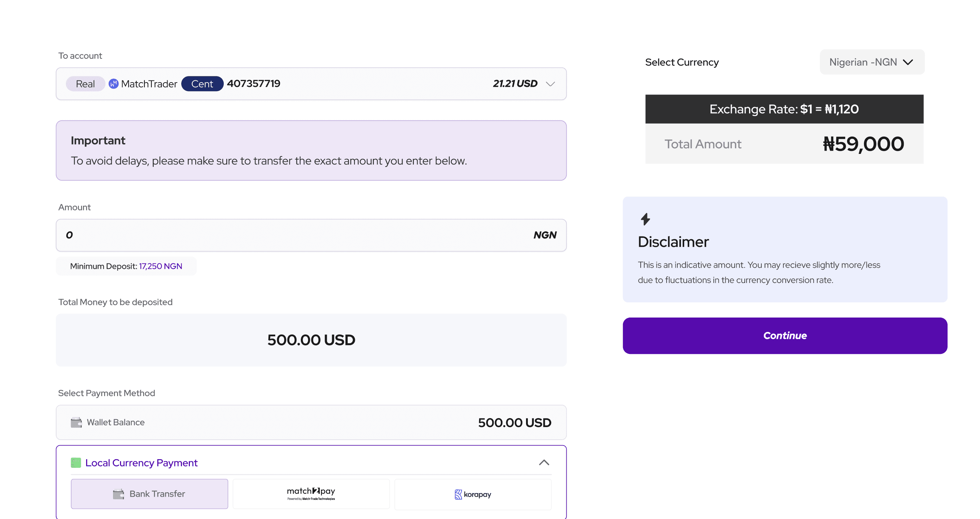
Task: Open the Nigerian -NGN currency dropdown
Action: tap(872, 62)
